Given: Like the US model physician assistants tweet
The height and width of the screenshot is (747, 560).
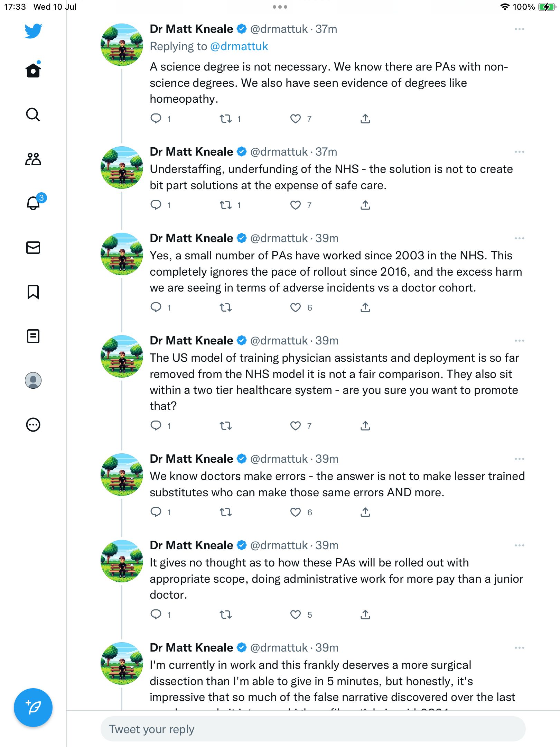Looking at the screenshot, I should 296,426.
